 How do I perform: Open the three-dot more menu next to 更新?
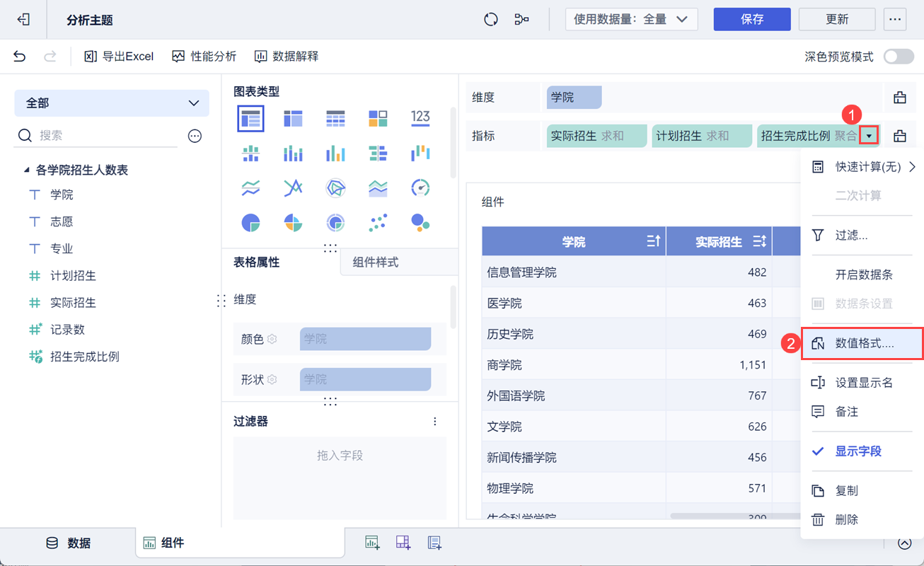coord(895,20)
